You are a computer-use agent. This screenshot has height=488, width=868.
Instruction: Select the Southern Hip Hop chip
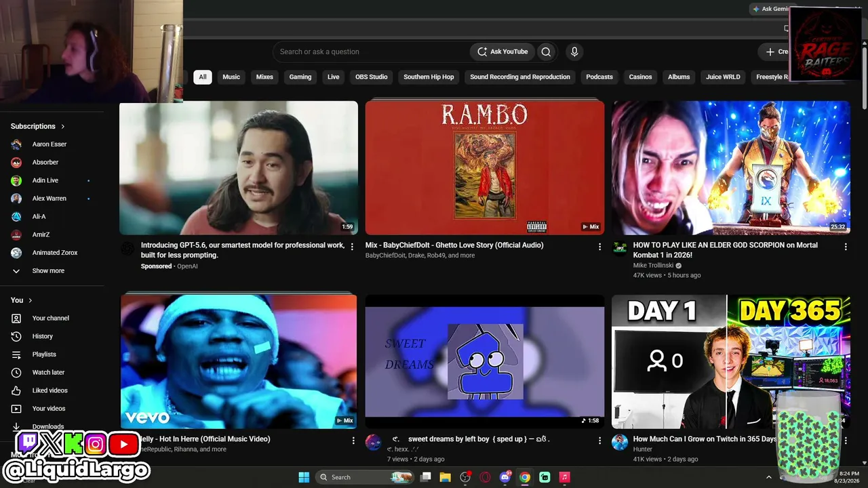[429, 77]
